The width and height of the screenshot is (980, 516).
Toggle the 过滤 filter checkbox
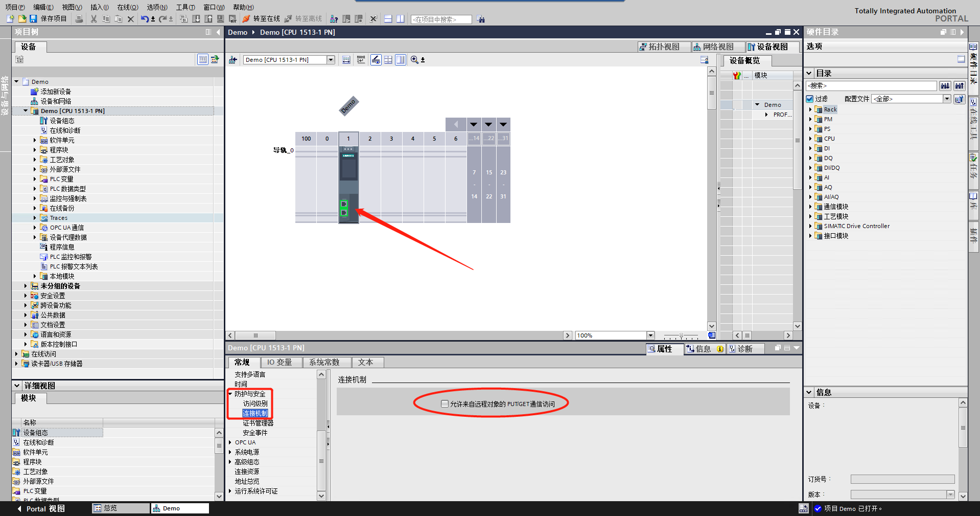pyautogui.click(x=810, y=99)
